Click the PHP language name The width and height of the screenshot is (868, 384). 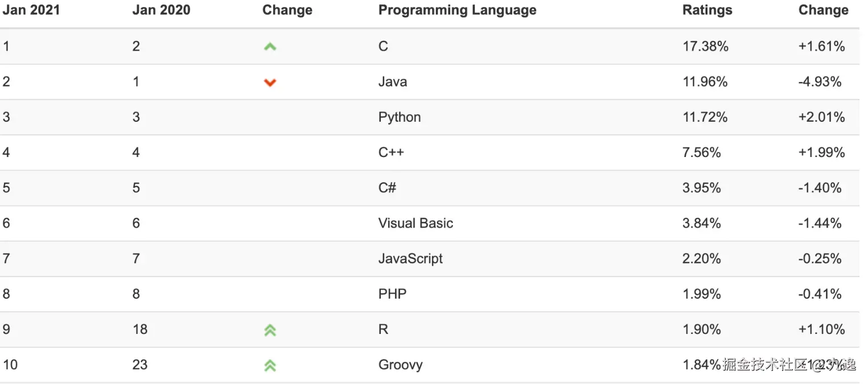[392, 294]
